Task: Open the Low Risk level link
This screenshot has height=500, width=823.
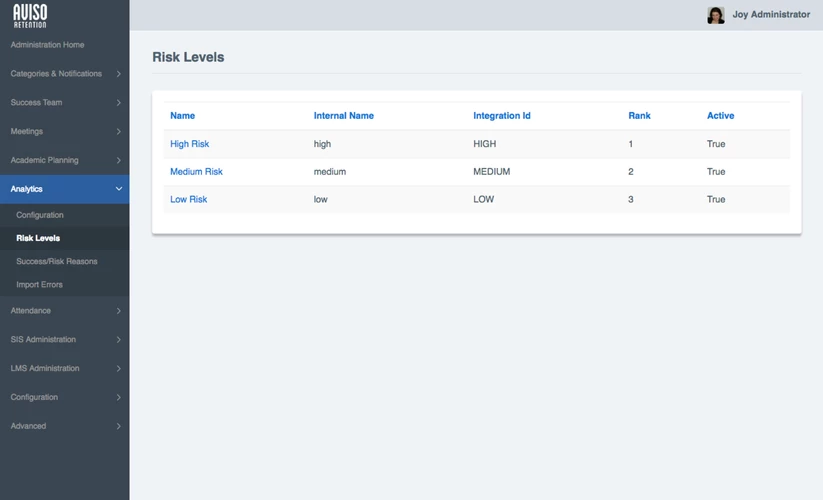Action: click(188, 199)
